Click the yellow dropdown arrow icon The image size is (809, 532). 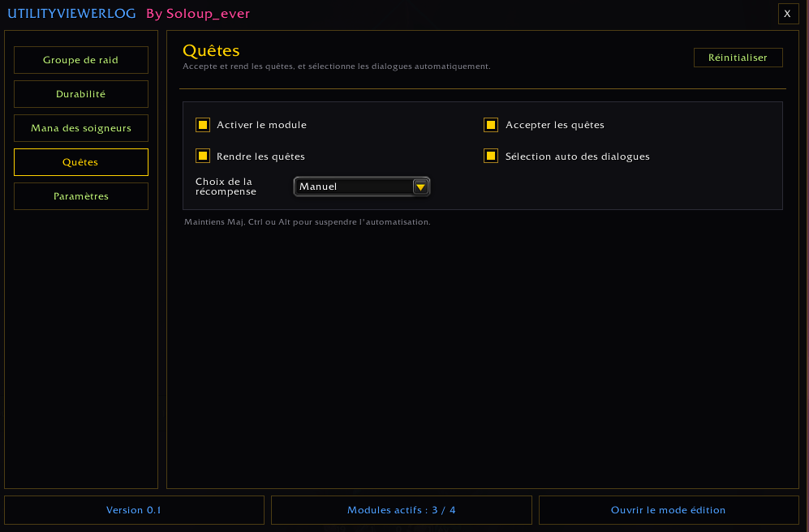click(420, 187)
